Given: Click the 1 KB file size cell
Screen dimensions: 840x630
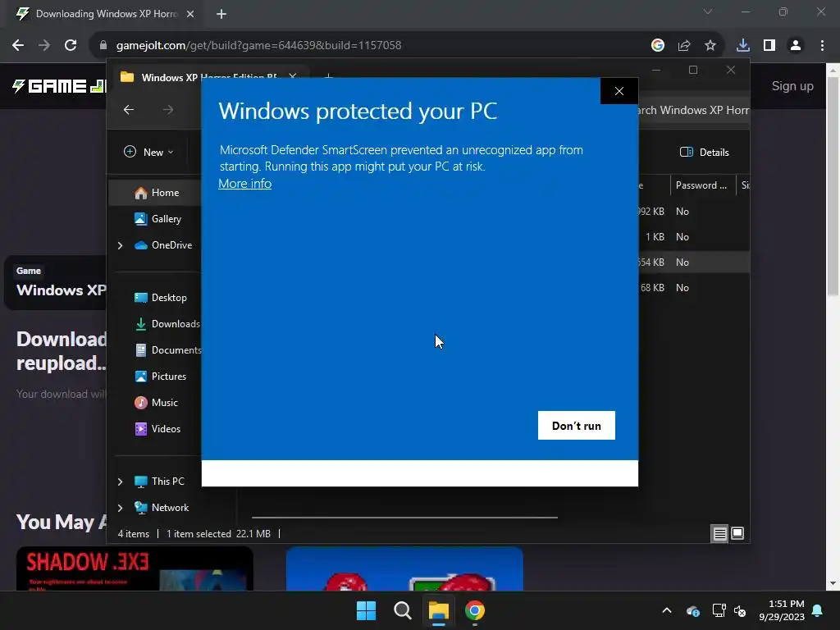Looking at the screenshot, I should tap(655, 237).
